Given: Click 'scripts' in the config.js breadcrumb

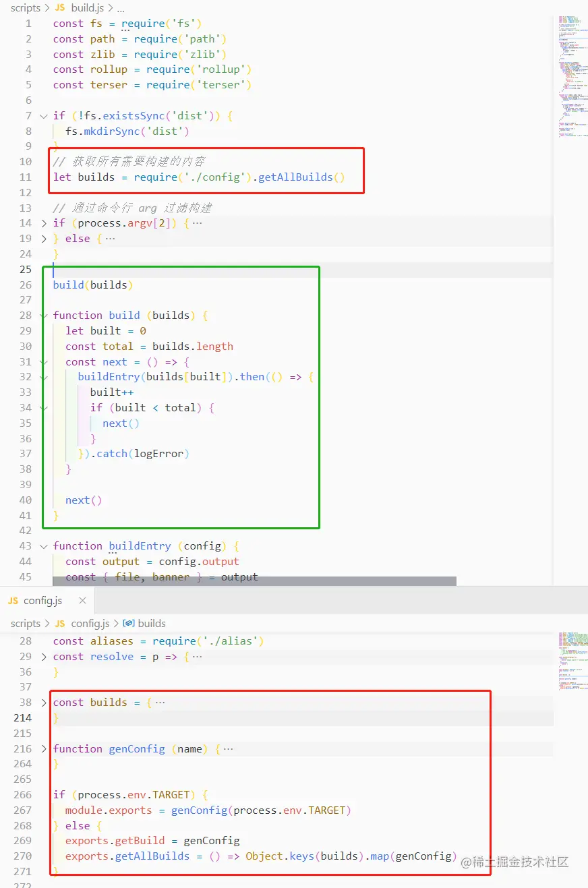Looking at the screenshot, I should pyautogui.click(x=26, y=623).
